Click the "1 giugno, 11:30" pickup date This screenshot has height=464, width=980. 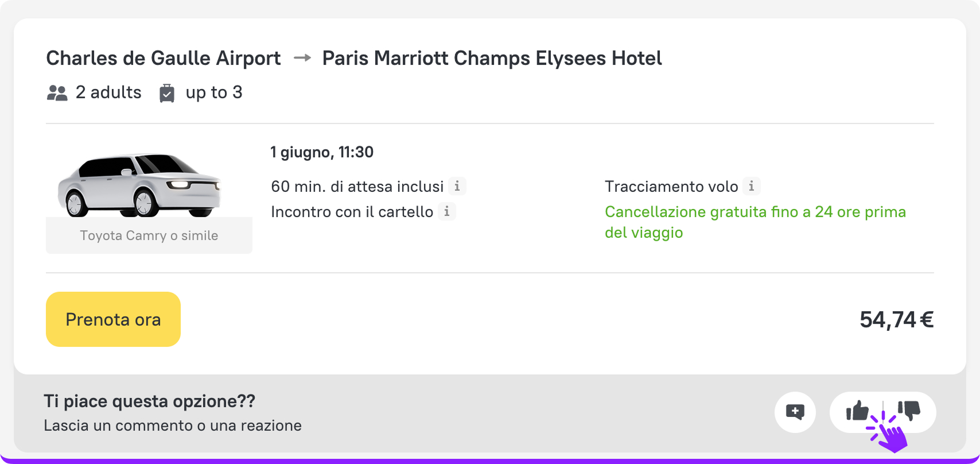(322, 152)
